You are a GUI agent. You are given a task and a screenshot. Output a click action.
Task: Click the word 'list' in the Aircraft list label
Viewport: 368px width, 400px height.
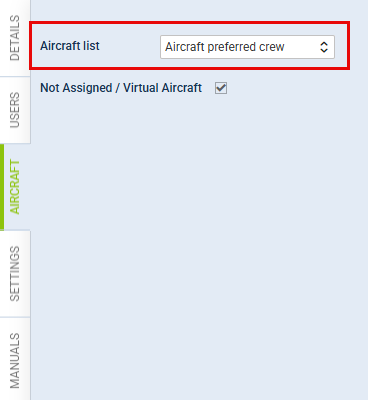point(91,46)
